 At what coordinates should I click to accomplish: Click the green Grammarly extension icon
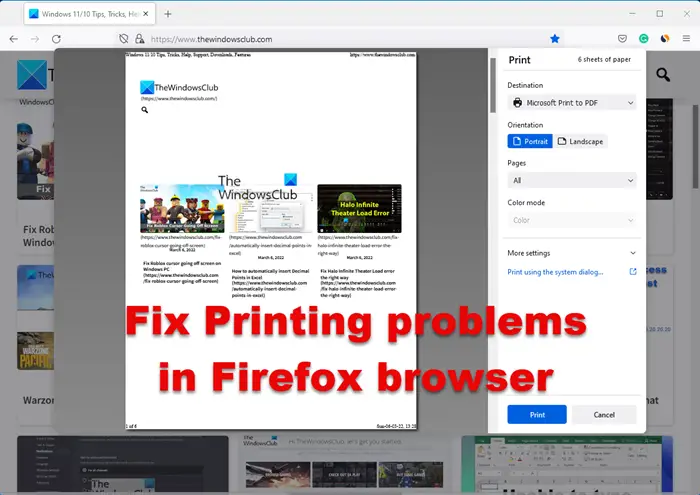643,39
